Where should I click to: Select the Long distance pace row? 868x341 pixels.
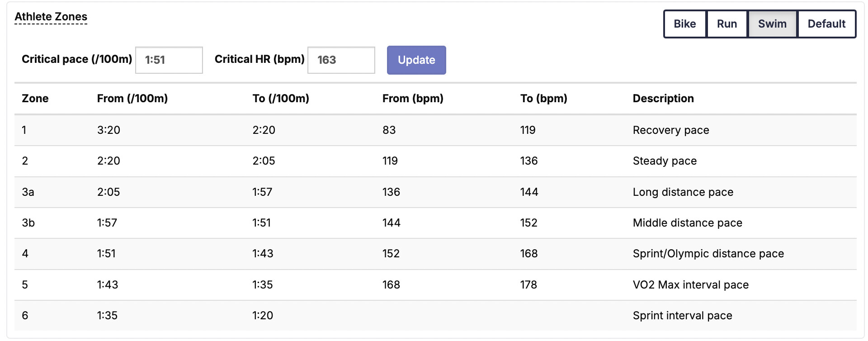coord(683,192)
